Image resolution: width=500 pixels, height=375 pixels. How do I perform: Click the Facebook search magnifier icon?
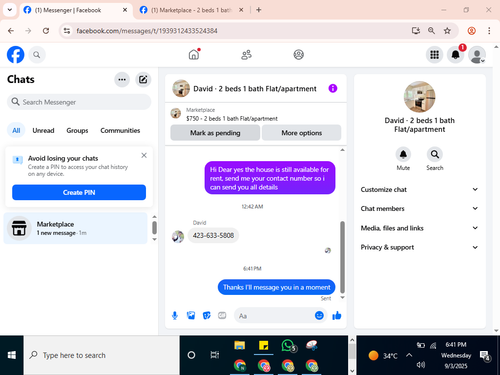pyautogui.click(x=37, y=55)
